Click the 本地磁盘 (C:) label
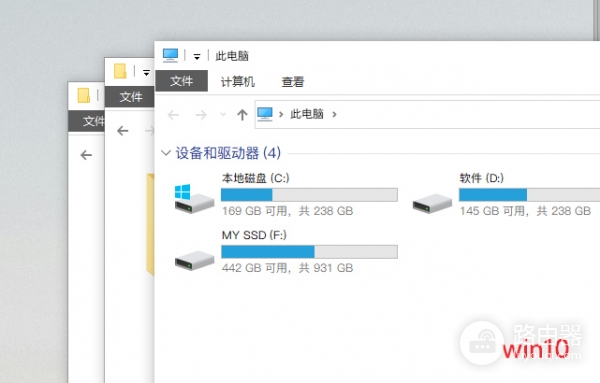 click(256, 178)
